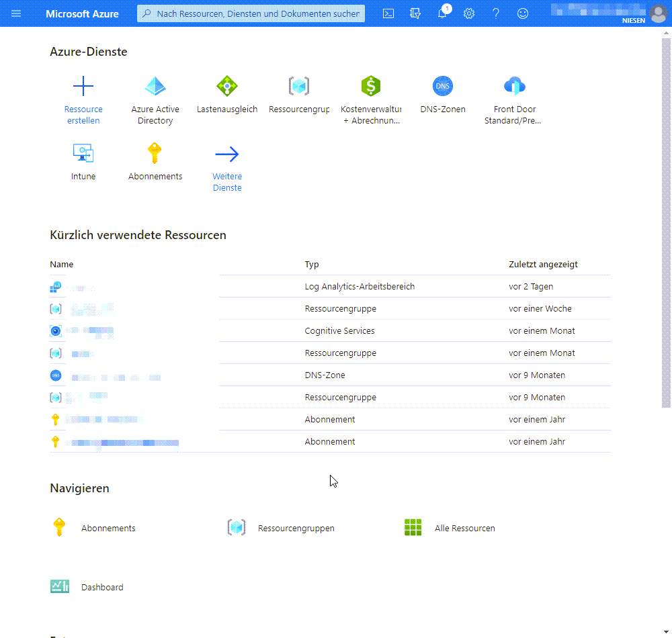Click the scroll up arrow at top right
Screen dimensions: 672x638
pos(666,32)
